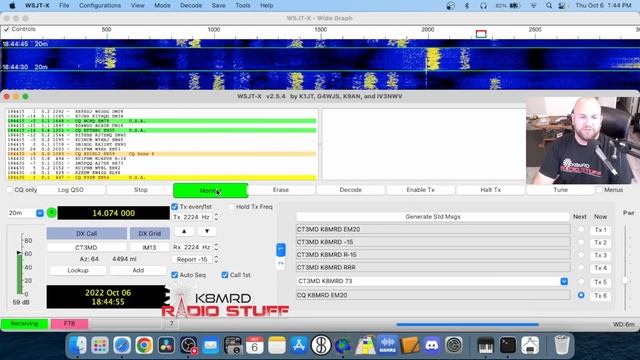Open the File menu

click(64, 5)
